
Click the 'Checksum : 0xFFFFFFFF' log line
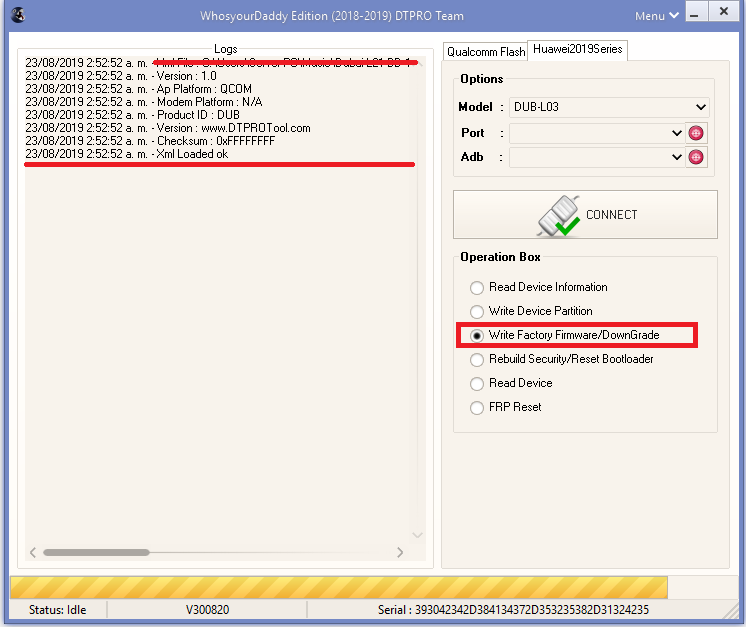tap(150, 141)
